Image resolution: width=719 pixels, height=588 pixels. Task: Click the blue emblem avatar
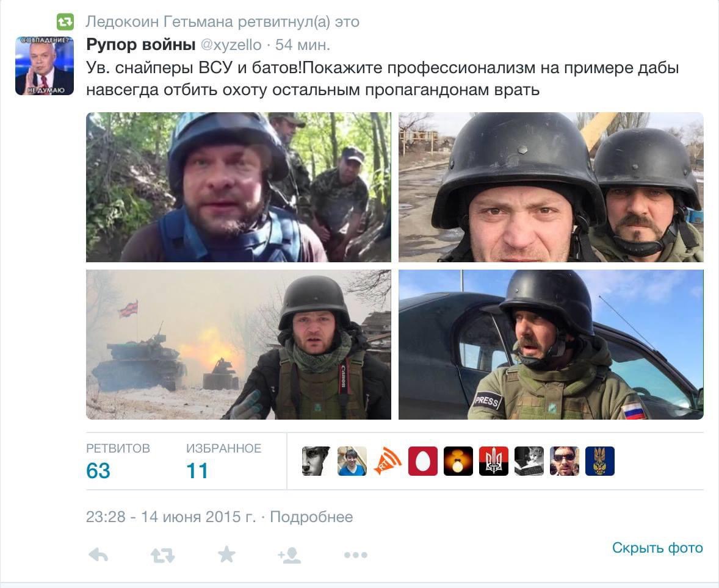600,461
